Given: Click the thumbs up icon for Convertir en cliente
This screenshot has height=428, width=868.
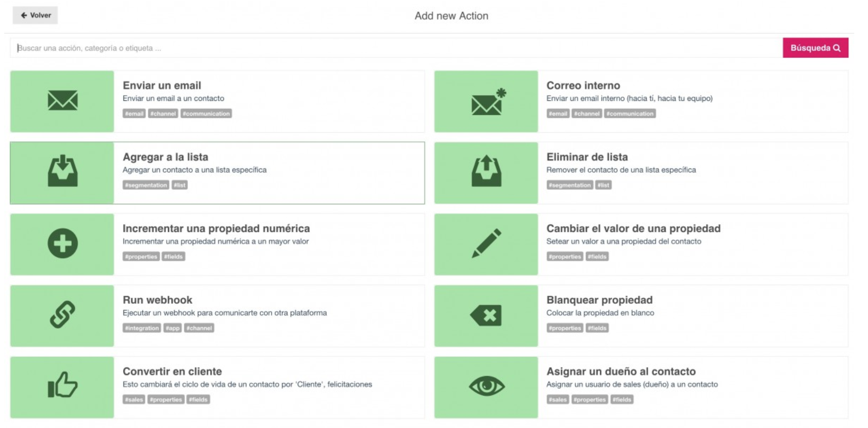Looking at the screenshot, I should coord(63,384).
